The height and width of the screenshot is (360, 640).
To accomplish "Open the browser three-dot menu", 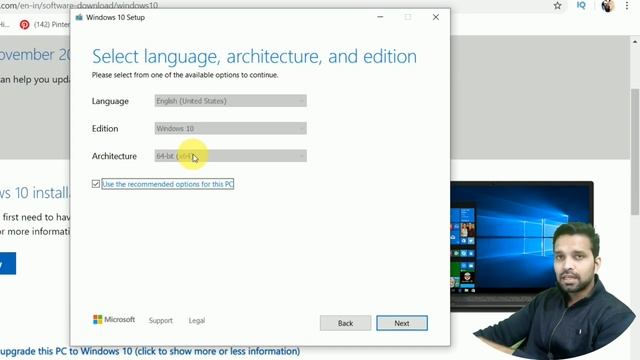I will (x=627, y=6).
